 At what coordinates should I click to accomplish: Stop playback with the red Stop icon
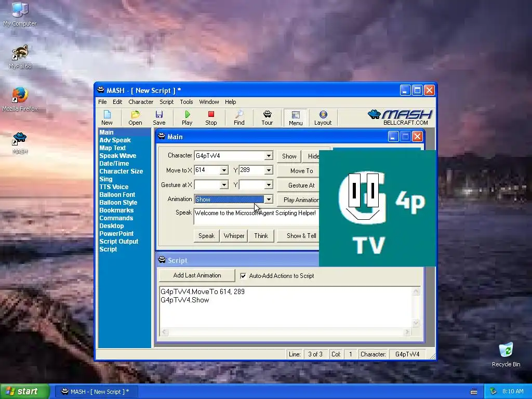211,118
